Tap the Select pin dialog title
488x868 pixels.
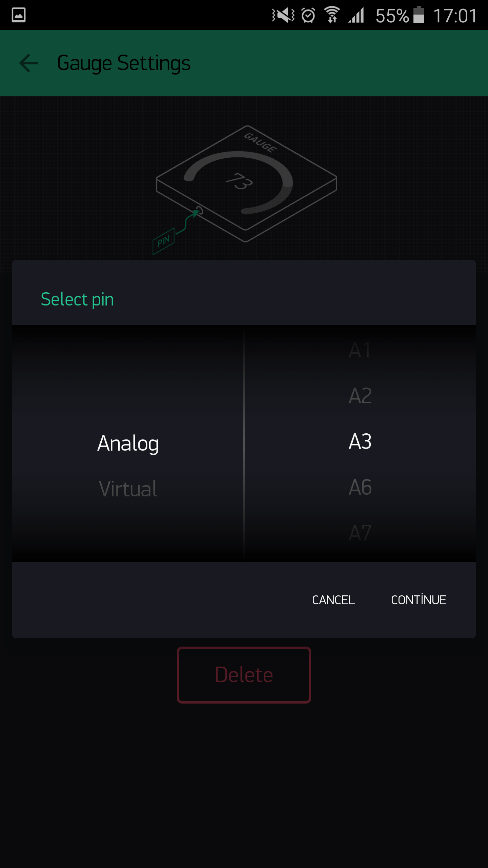click(77, 299)
